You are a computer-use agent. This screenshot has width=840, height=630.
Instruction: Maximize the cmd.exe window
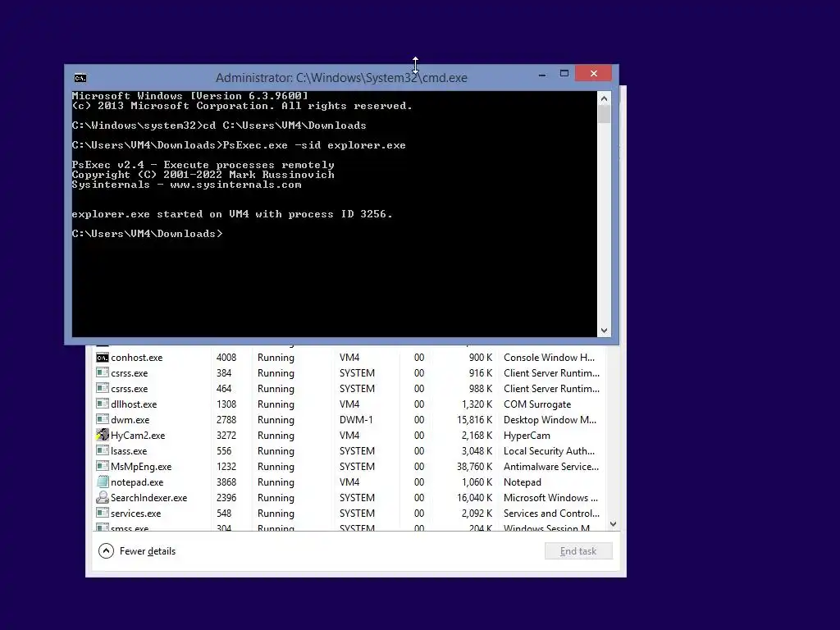[x=564, y=74]
